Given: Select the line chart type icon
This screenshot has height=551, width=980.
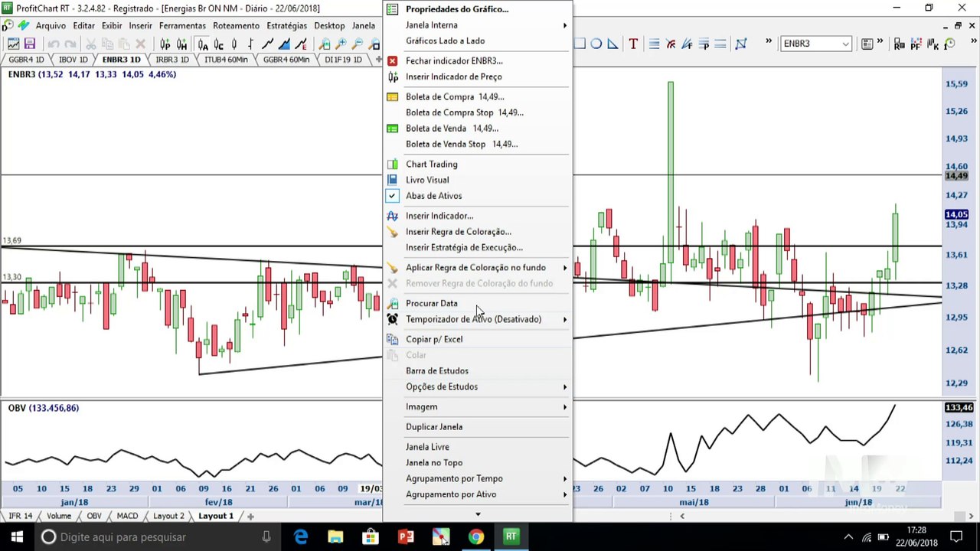Looking at the screenshot, I should pyautogui.click(x=267, y=44).
